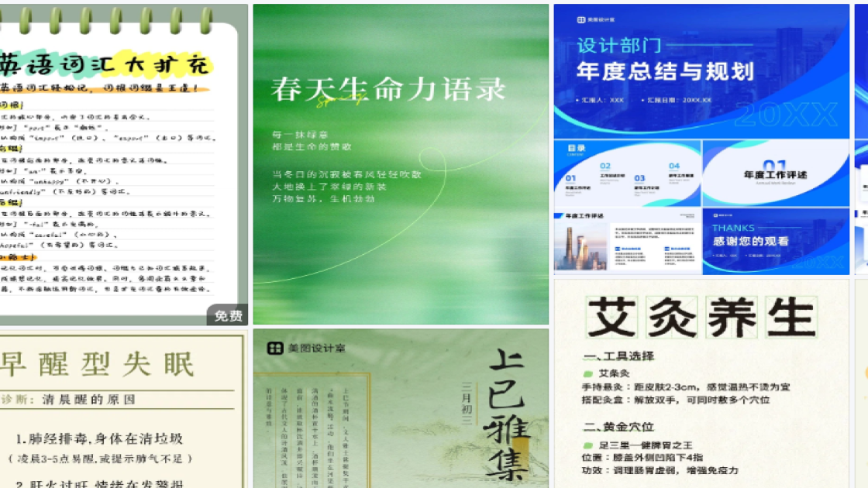Click the 二、黄金穴位 heading
The image size is (868, 488).
pos(618,427)
